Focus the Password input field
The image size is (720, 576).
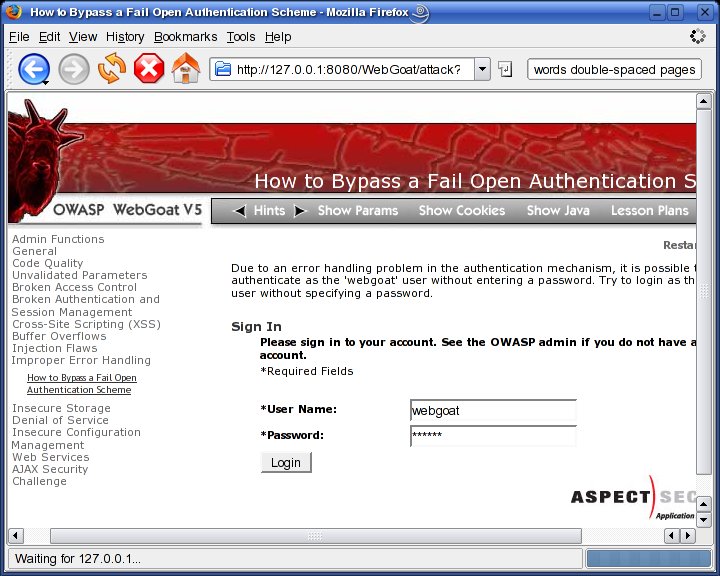pyautogui.click(x=493, y=436)
